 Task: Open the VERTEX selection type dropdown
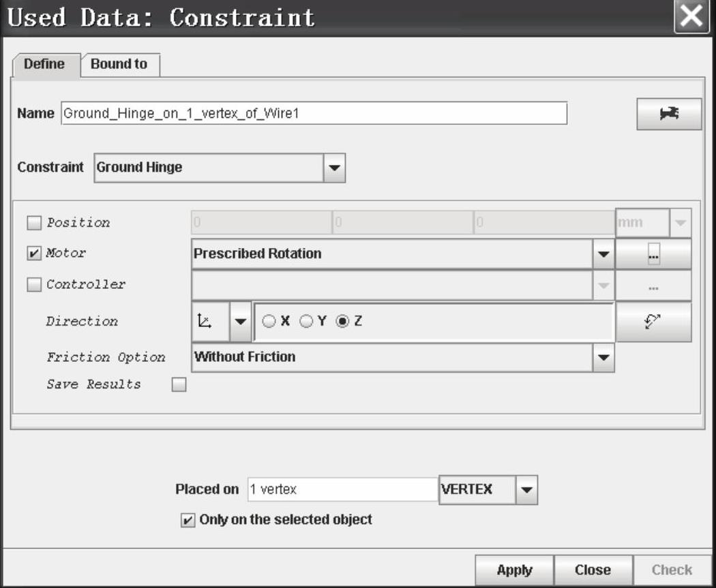(526, 489)
